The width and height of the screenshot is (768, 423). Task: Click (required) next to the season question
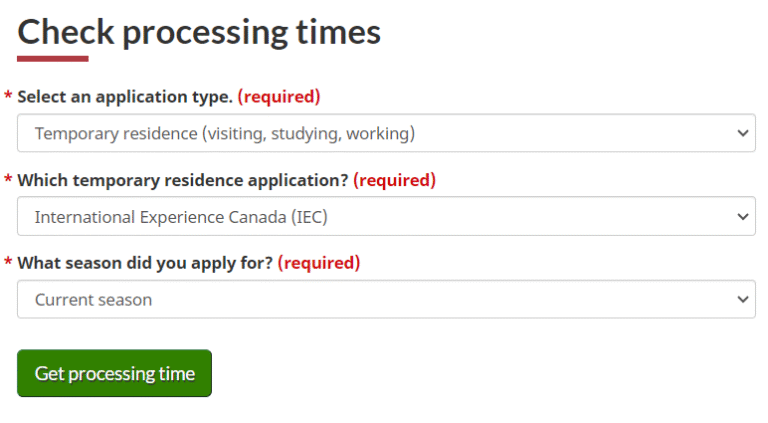click(319, 263)
